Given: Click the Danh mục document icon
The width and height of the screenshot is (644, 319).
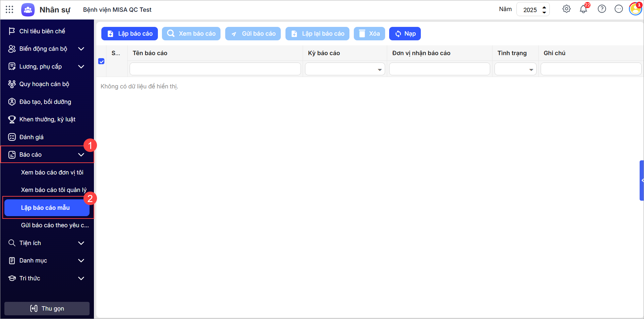Looking at the screenshot, I should (12, 261).
